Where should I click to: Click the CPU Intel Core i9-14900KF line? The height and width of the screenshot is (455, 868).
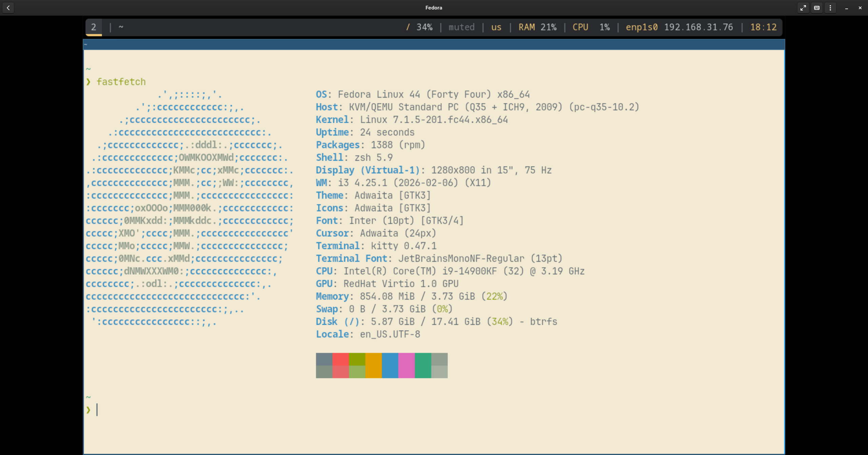click(450, 271)
